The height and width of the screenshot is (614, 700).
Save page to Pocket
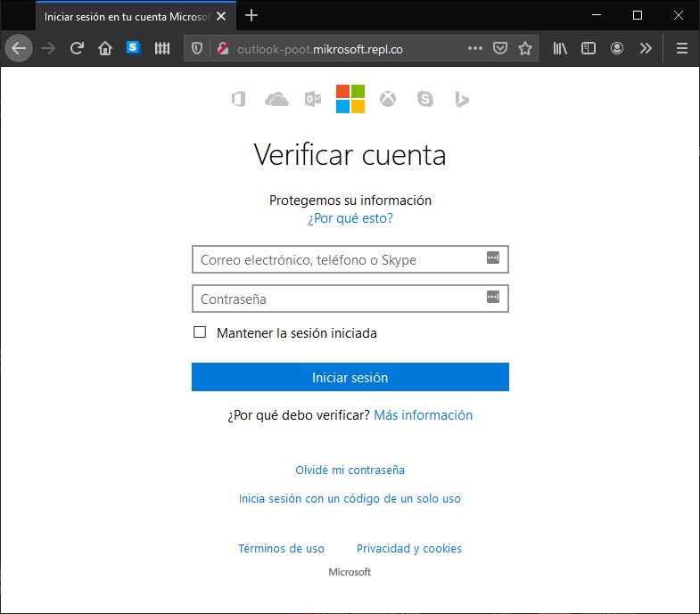pyautogui.click(x=500, y=48)
